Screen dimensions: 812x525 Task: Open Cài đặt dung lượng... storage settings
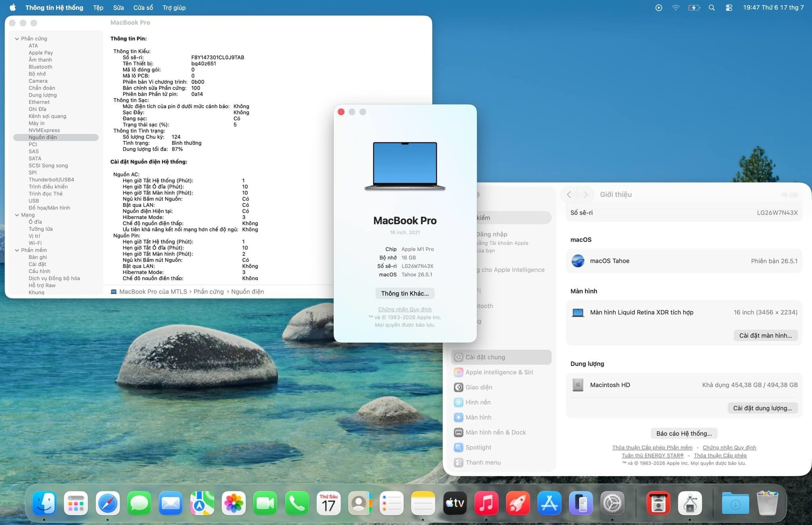pos(762,408)
